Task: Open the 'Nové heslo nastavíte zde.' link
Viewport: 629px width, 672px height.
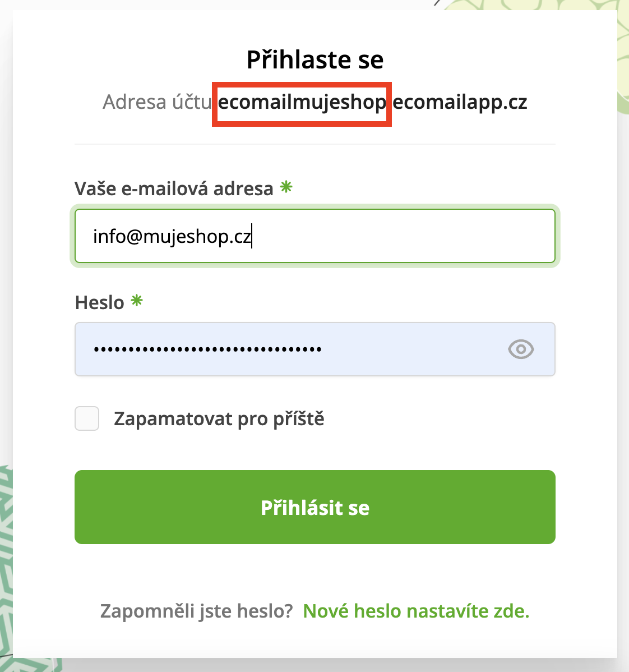Action: pyautogui.click(x=416, y=611)
